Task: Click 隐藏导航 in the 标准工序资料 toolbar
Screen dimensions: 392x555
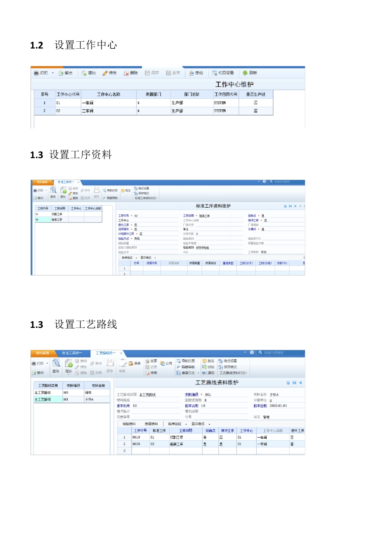Action: tap(110, 198)
